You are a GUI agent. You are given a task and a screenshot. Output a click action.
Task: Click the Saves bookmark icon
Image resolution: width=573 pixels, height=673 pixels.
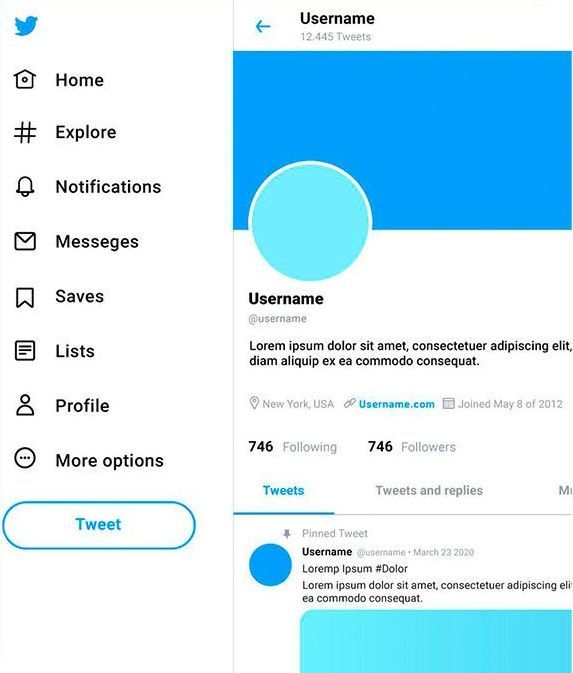(x=25, y=297)
